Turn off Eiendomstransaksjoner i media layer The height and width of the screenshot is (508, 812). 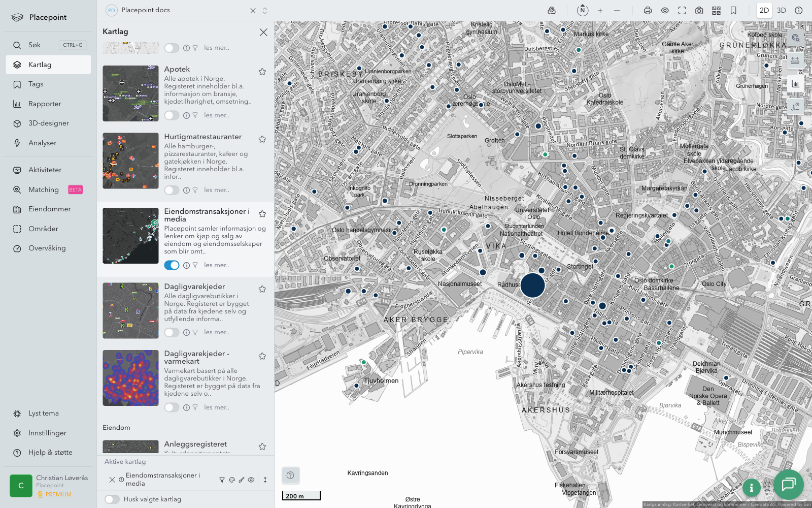172,265
